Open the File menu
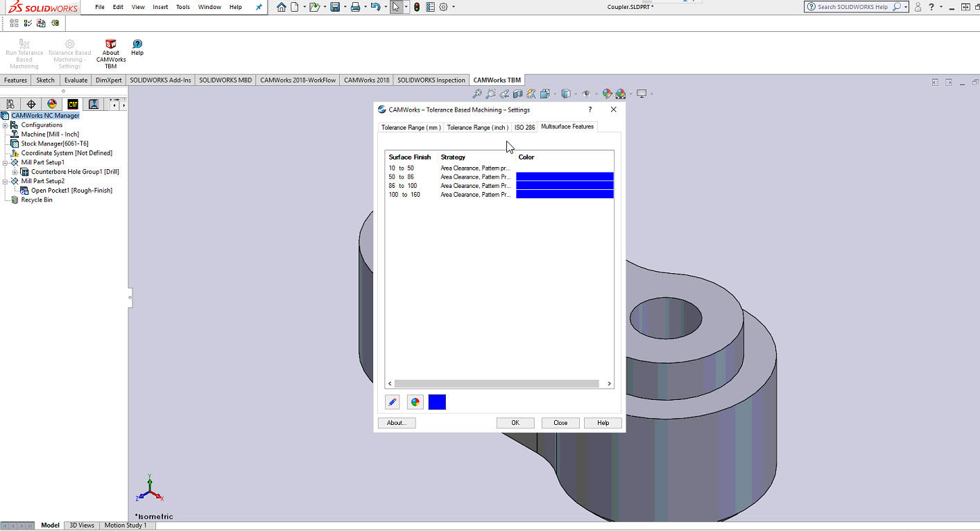The height and width of the screenshot is (531, 980). click(100, 7)
